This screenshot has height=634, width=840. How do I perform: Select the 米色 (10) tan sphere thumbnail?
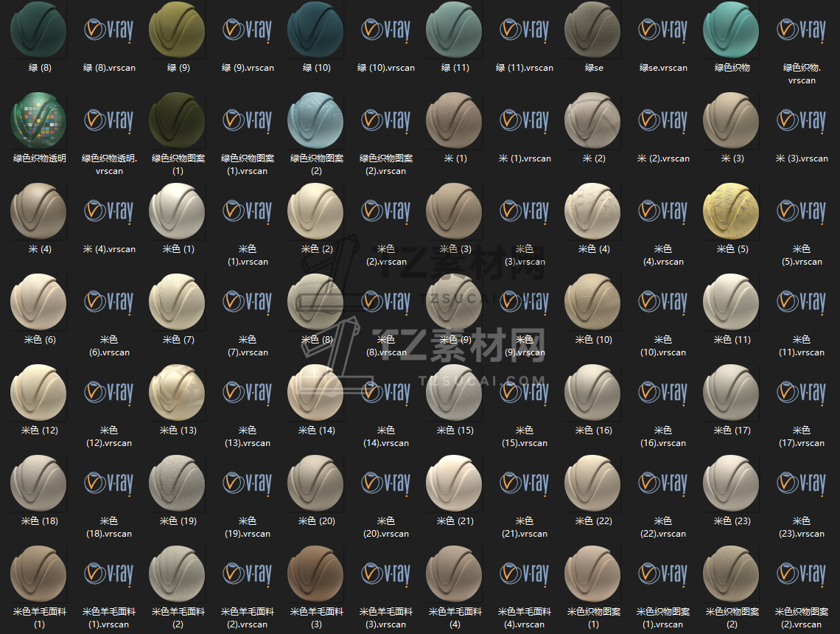pos(593,302)
